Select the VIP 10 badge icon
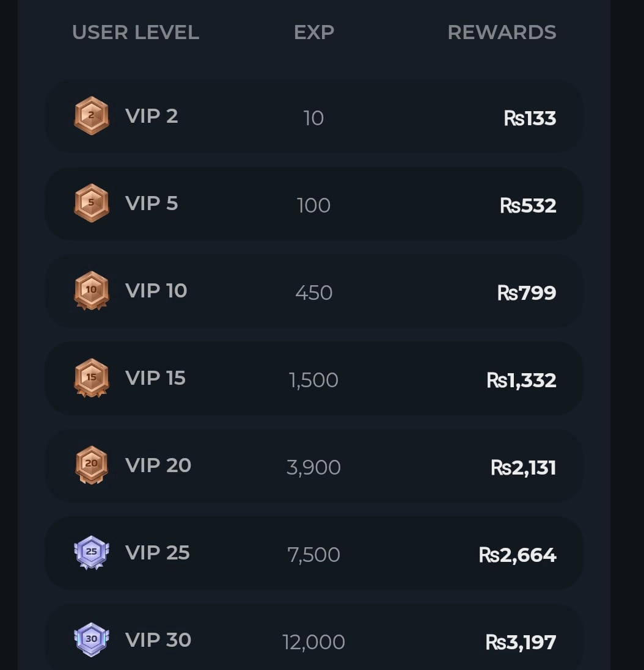 (x=92, y=290)
